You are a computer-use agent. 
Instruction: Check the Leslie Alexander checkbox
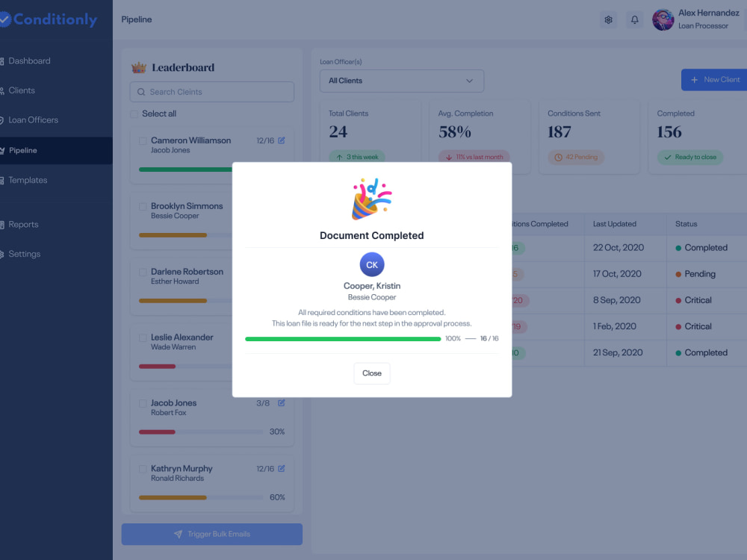click(x=143, y=338)
